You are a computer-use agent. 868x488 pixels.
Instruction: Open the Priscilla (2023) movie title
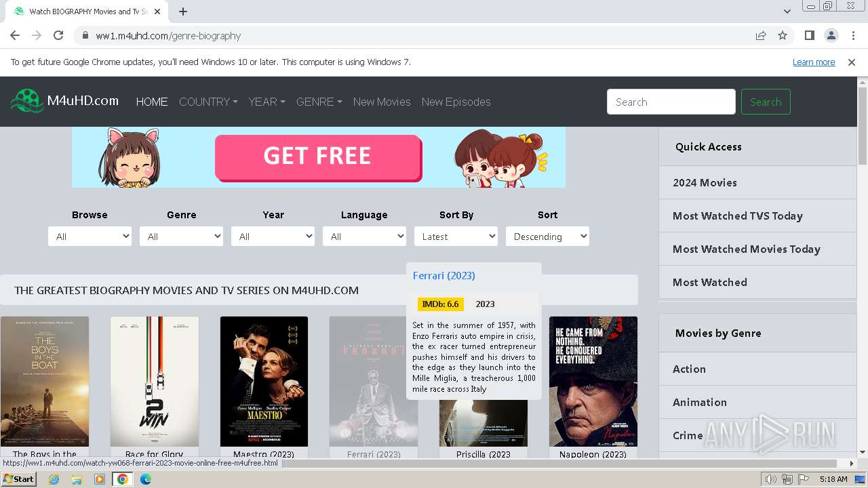tap(484, 454)
